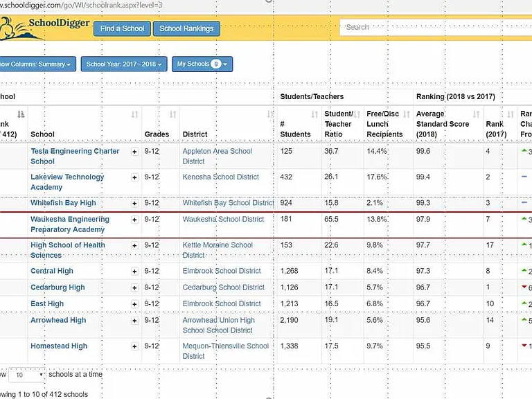Viewport: 532px width, 399px height.
Task: Expand My Schools dropdown
Action: (x=202, y=64)
